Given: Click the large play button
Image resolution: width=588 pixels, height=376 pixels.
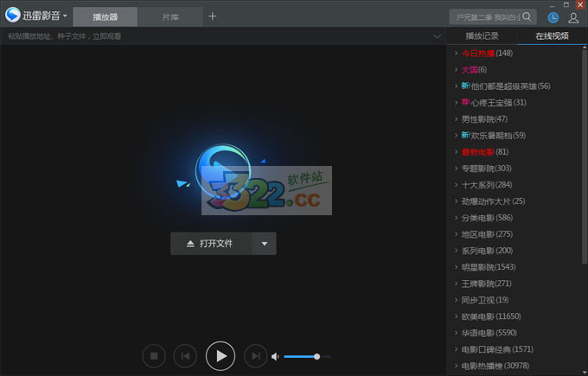Looking at the screenshot, I should [x=220, y=356].
